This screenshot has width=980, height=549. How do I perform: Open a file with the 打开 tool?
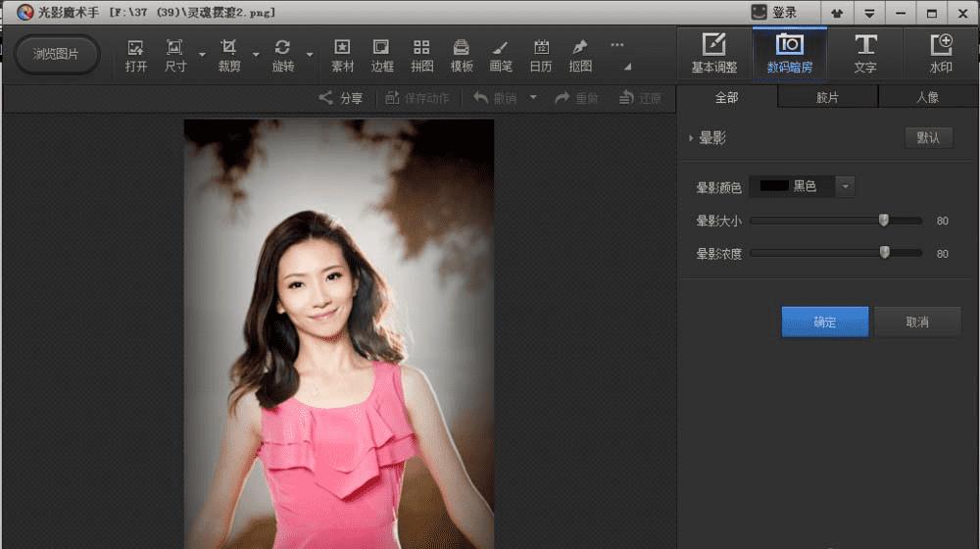click(x=135, y=55)
